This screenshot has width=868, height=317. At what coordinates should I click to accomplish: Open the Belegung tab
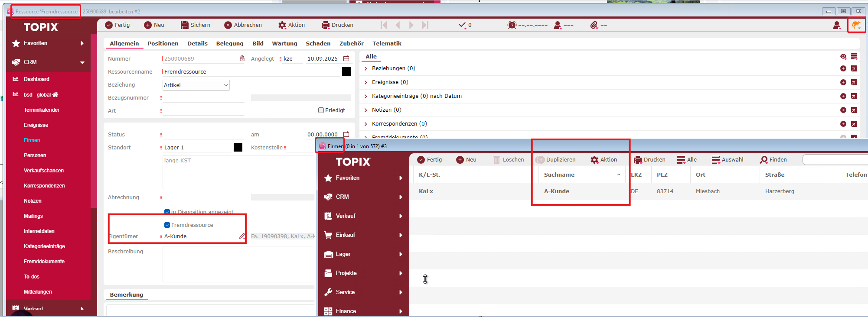point(230,43)
